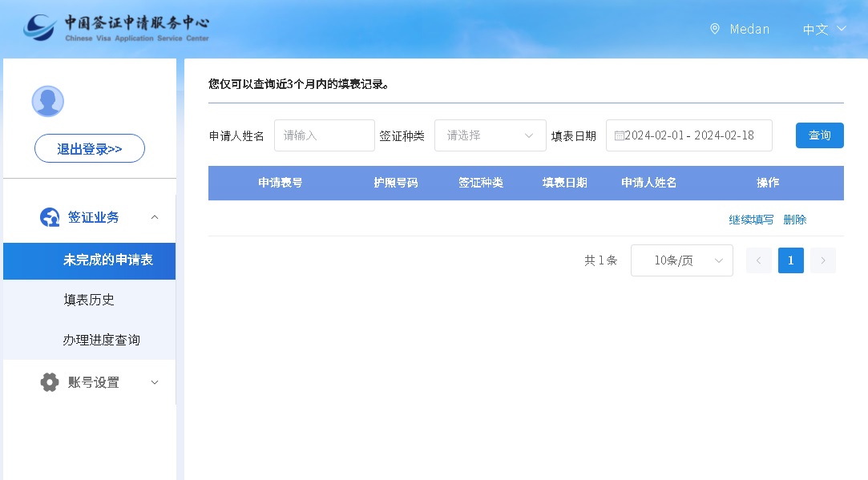868x480 pixels.
Task: Collapse the 签证业务 menu section
Action: (x=155, y=217)
